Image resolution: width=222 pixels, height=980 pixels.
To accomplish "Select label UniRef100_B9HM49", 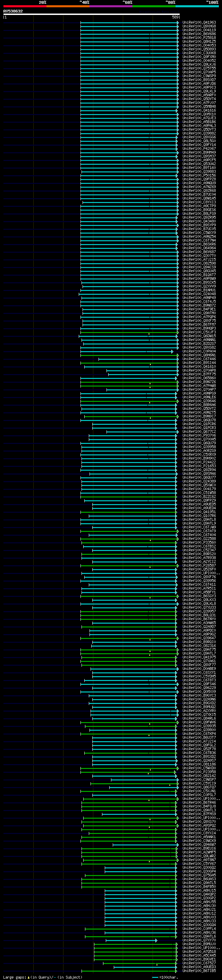I will [199, 152].
